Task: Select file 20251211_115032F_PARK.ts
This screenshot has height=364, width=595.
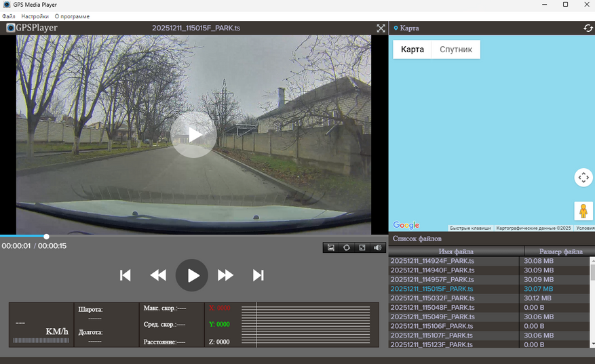Action: tap(432, 298)
